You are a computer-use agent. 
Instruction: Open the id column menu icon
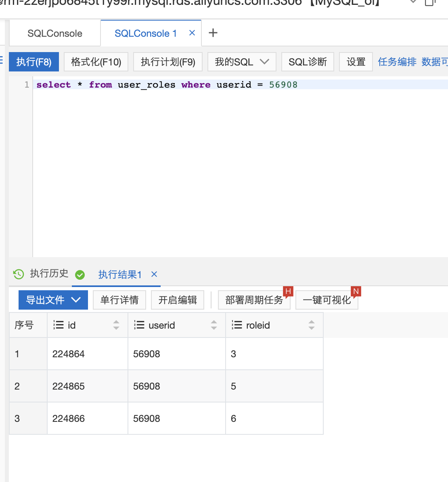click(x=59, y=325)
